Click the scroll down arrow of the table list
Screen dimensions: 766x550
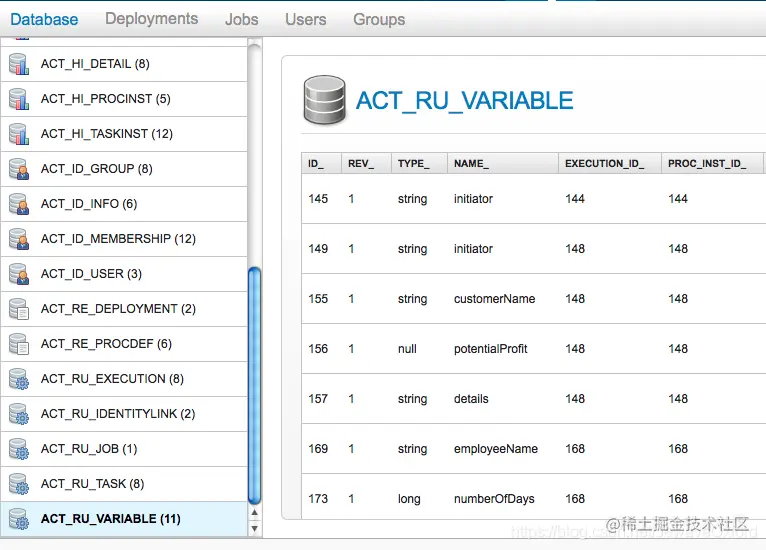tap(255, 529)
